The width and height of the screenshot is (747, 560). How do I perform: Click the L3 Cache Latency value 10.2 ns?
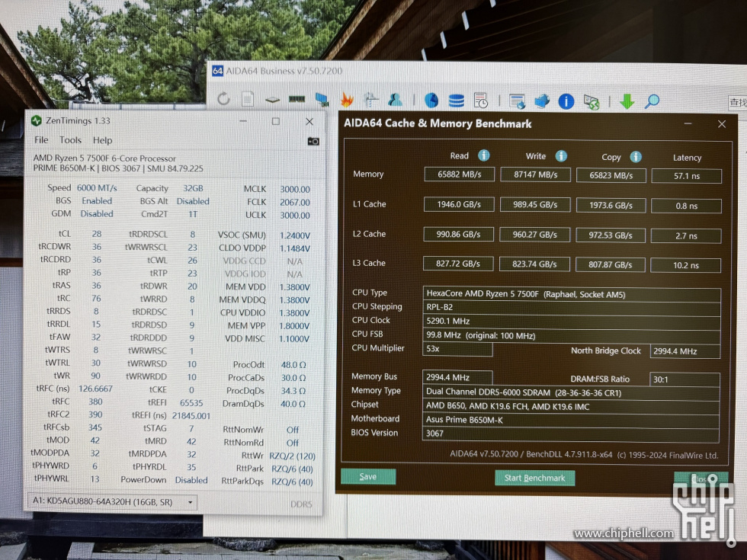pyautogui.click(x=685, y=265)
